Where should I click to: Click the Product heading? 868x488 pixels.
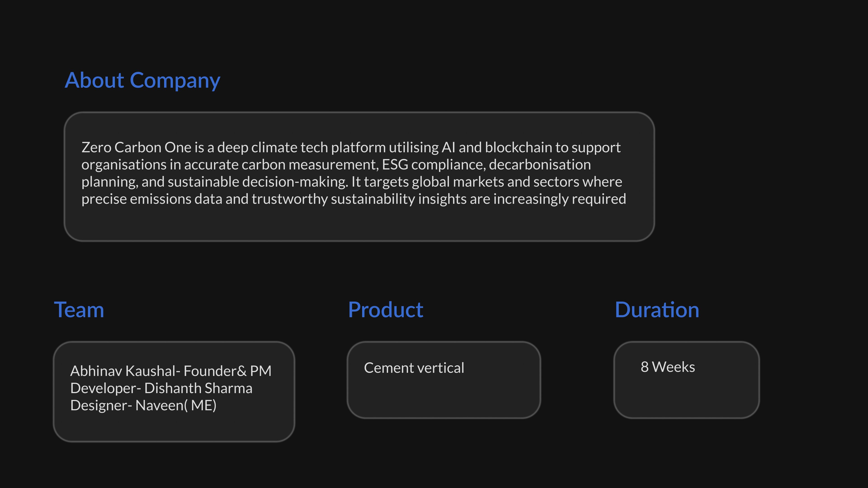pos(385,310)
